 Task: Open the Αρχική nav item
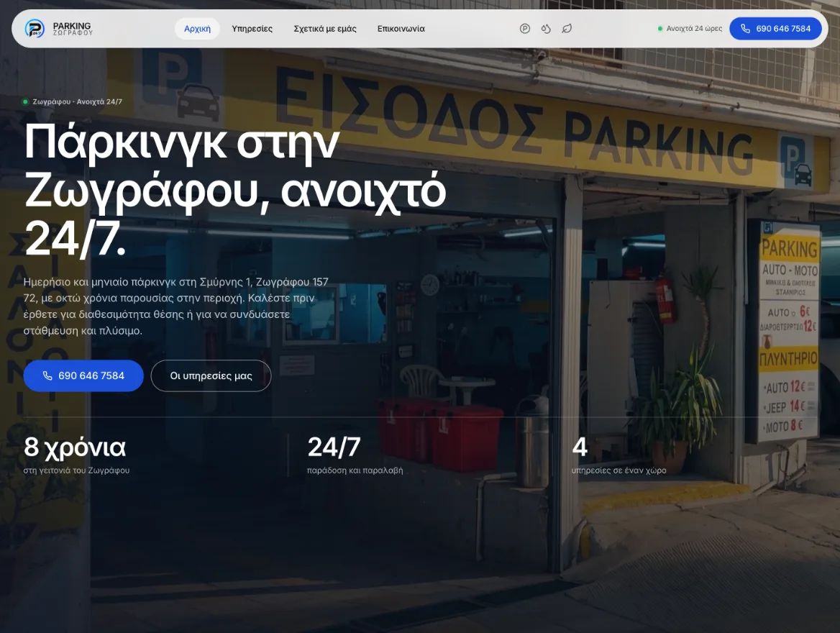coord(197,29)
